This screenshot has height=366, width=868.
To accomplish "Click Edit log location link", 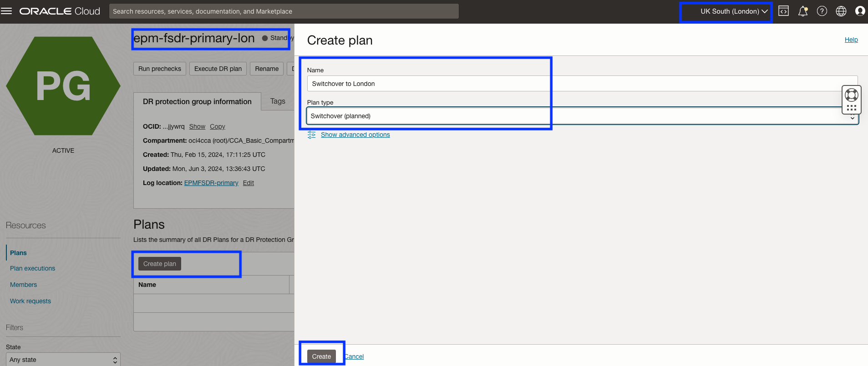I will pyautogui.click(x=249, y=183).
